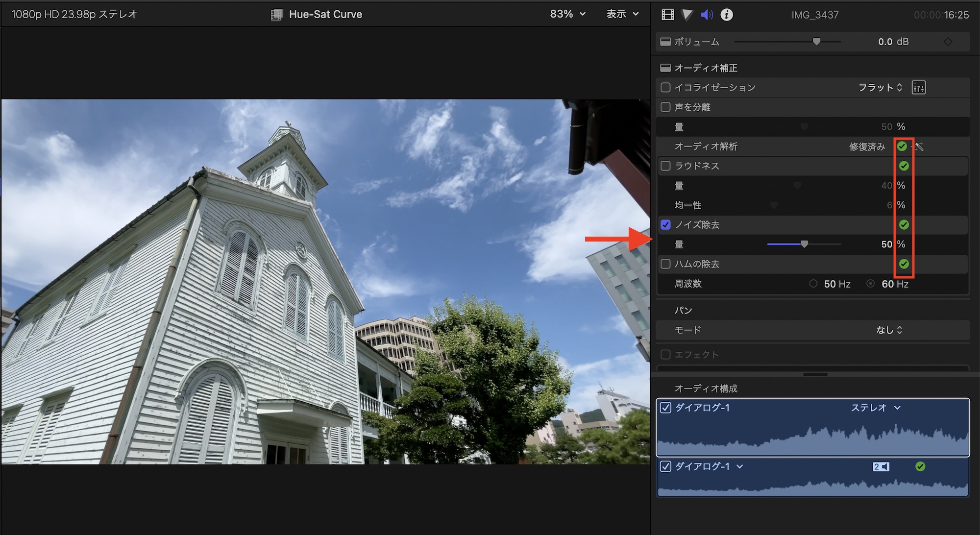
Task: Click the audio enhancement magic wand icon
Action: pos(919,146)
